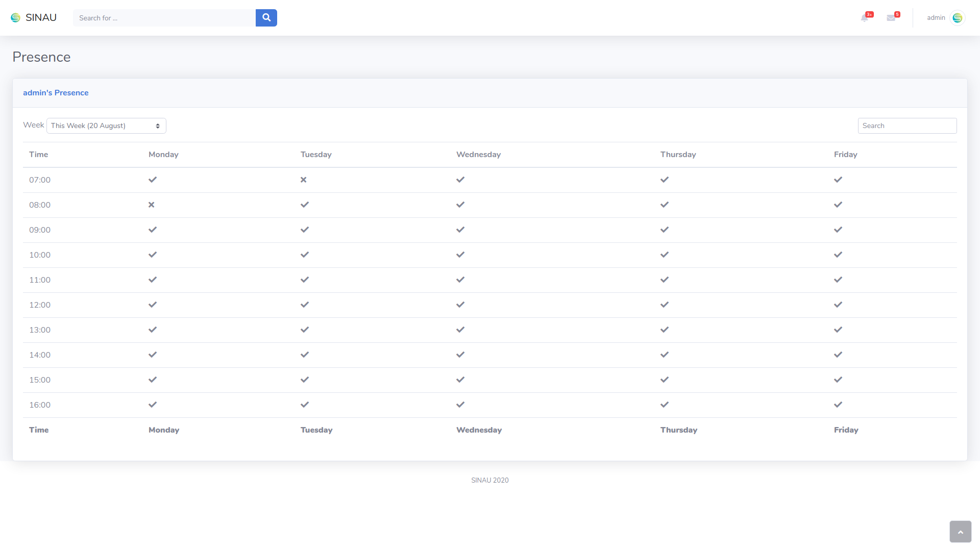The width and height of the screenshot is (980, 551).
Task: Sort table by Monday column header
Action: click(163, 155)
